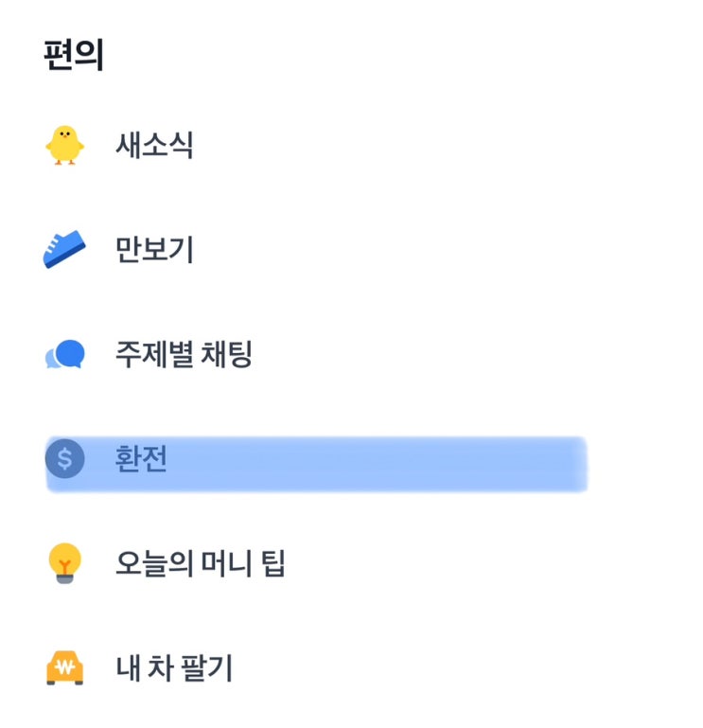Click the blue highlighted bar right of 환전

pos(378,464)
